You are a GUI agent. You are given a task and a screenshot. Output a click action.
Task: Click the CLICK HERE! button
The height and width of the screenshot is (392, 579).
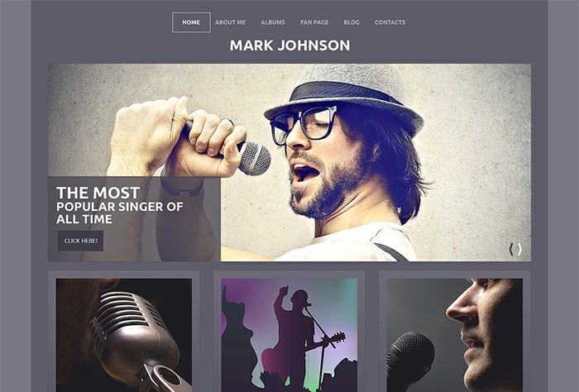[80, 241]
